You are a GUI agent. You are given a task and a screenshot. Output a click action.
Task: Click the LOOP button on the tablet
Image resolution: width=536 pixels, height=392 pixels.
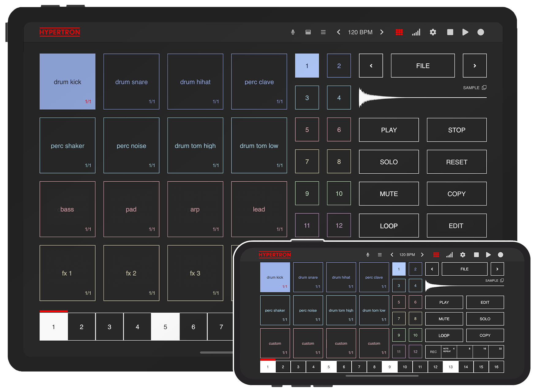click(x=389, y=226)
